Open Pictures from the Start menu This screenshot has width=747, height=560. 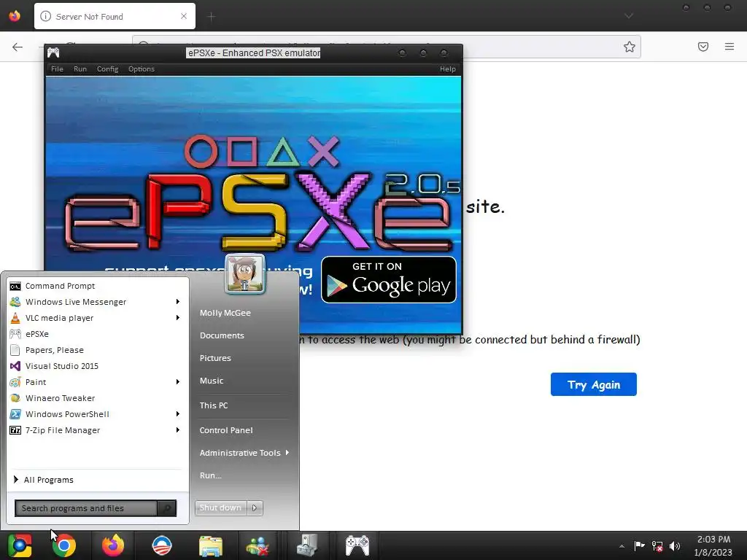tap(215, 358)
